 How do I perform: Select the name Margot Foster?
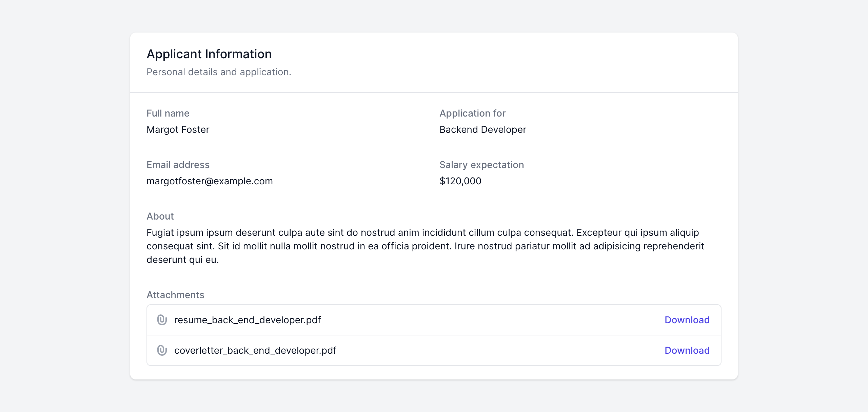[178, 129]
